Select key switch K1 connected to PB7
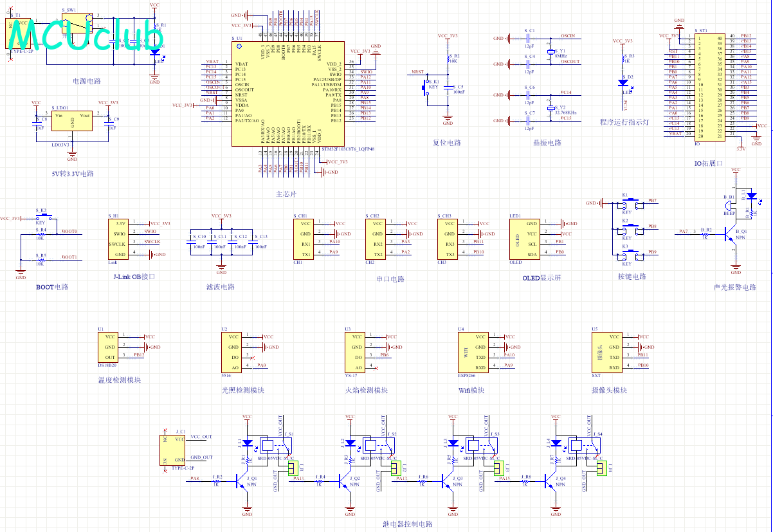This screenshot has height=532, width=773. click(x=632, y=203)
